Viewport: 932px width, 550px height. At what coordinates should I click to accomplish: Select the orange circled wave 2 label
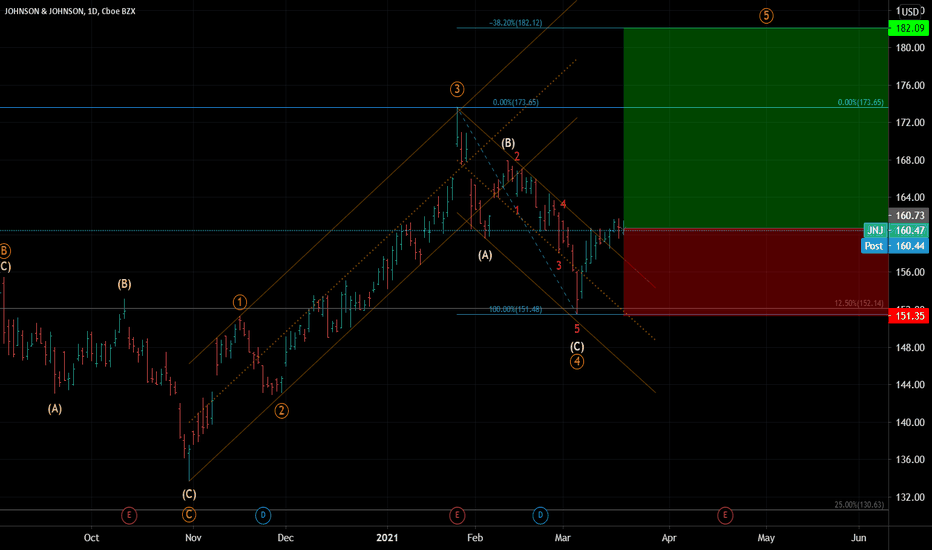pyautogui.click(x=281, y=411)
